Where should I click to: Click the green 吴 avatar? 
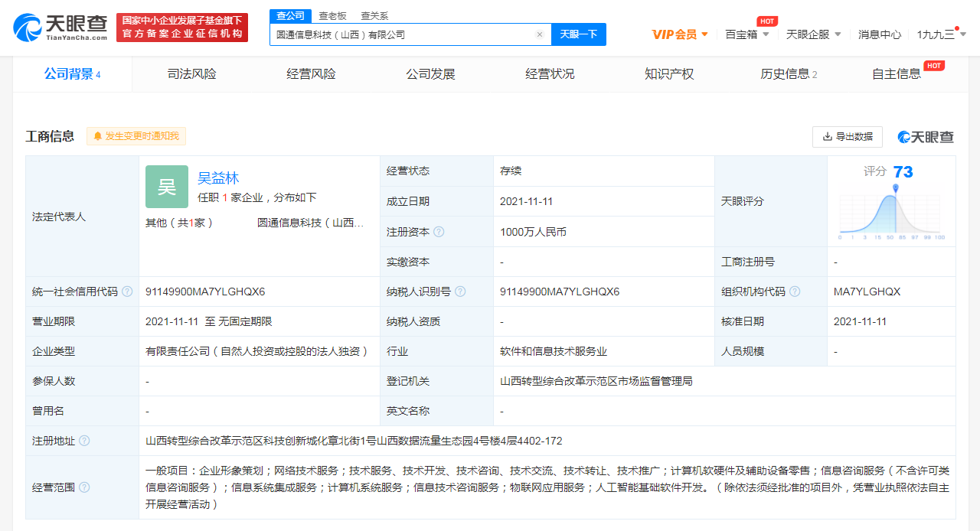pyautogui.click(x=167, y=187)
